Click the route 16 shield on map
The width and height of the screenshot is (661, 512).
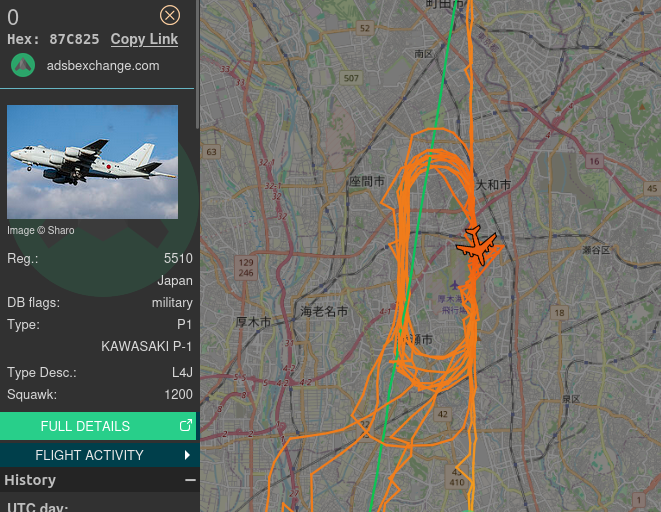coord(594,161)
